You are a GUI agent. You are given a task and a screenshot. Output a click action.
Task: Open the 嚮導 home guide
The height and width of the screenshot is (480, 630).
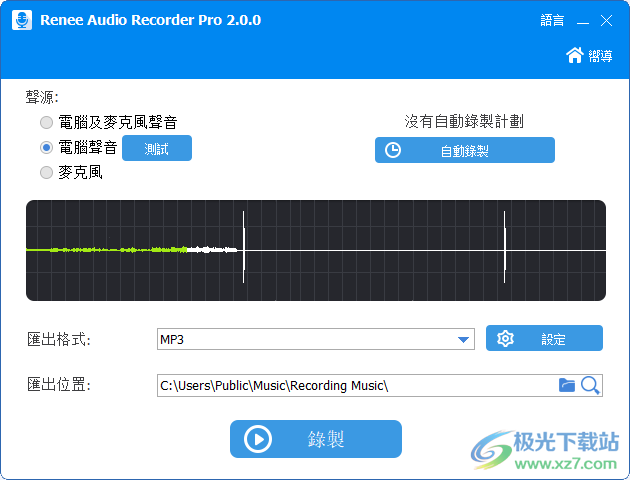click(x=589, y=55)
